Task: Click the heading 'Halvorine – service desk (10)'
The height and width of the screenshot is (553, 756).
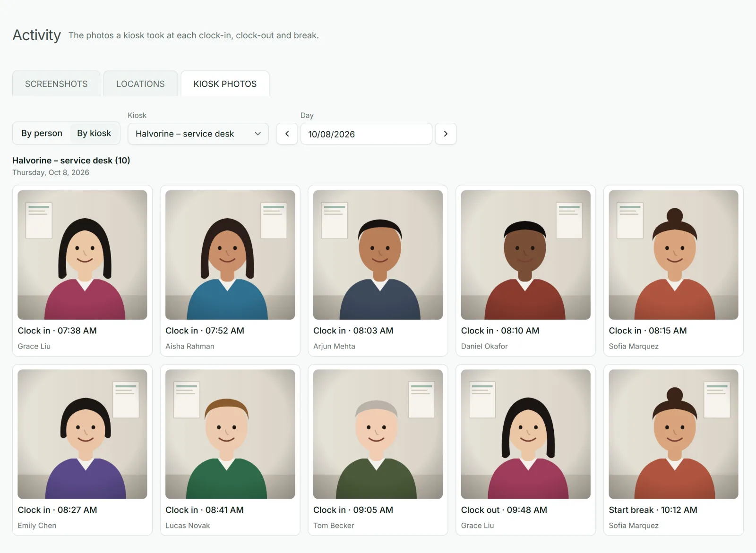Action: (x=71, y=161)
